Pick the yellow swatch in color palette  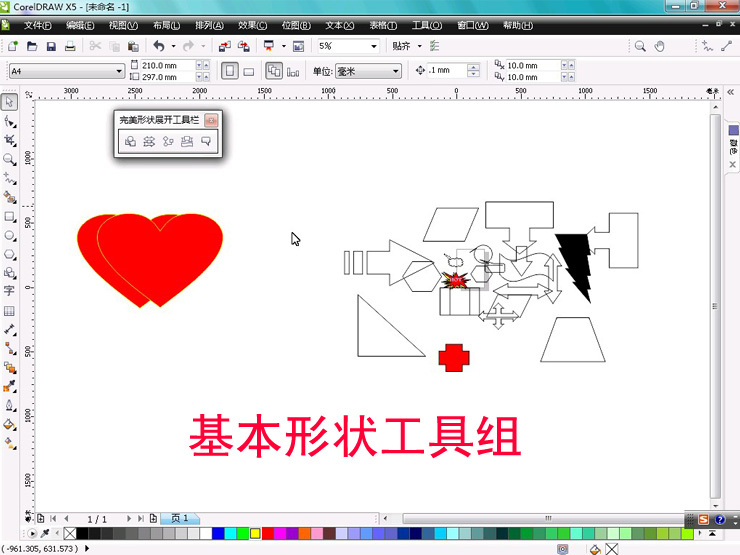(255, 534)
